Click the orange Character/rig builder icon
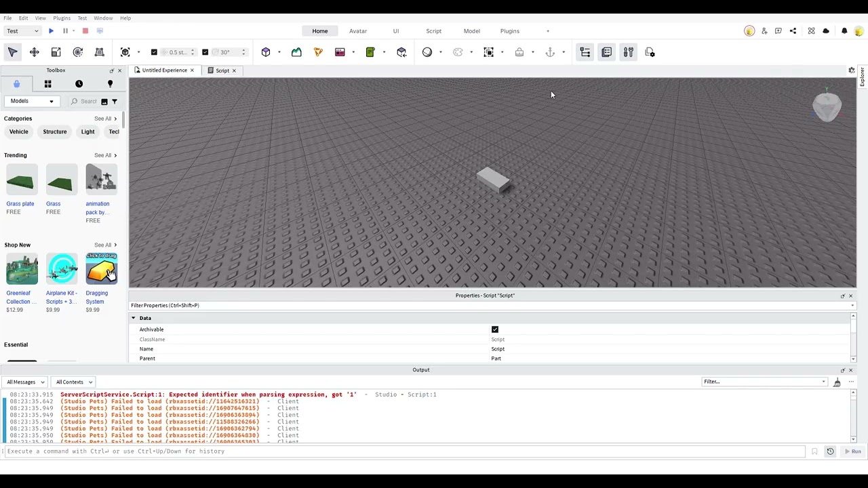Screen dimensions: 868x488 click(318, 52)
